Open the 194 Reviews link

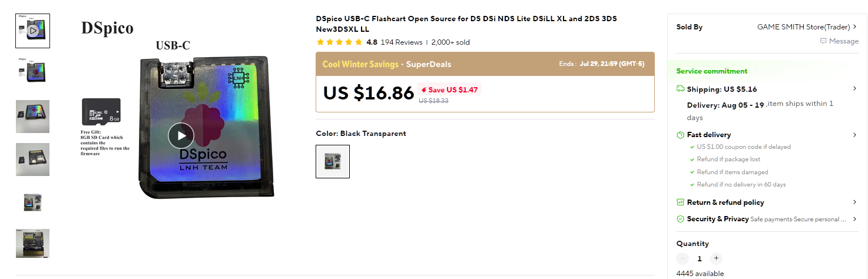click(402, 42)
